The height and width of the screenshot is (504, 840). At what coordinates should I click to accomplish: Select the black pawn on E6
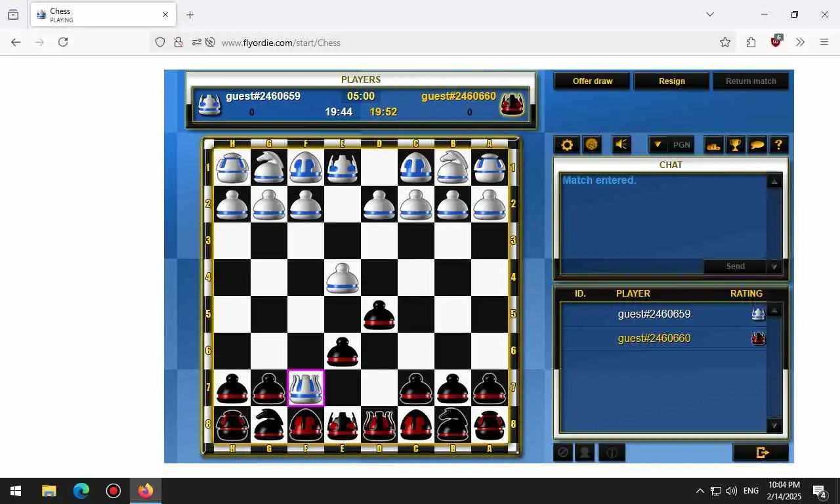pos(343,351)
